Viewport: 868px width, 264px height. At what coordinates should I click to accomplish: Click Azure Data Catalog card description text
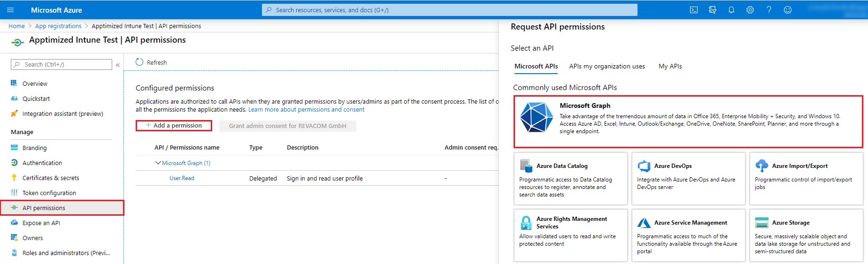click(566, 187)
